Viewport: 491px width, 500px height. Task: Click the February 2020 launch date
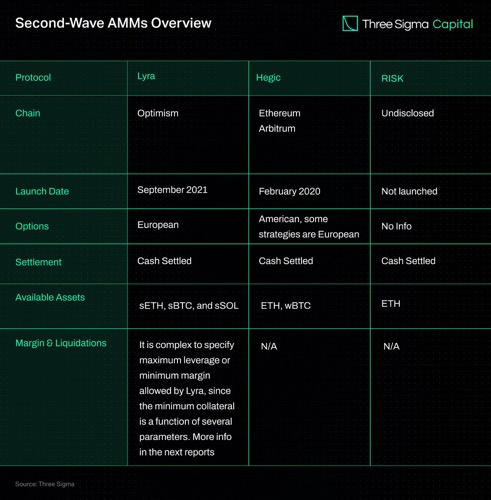click(289, 191)
